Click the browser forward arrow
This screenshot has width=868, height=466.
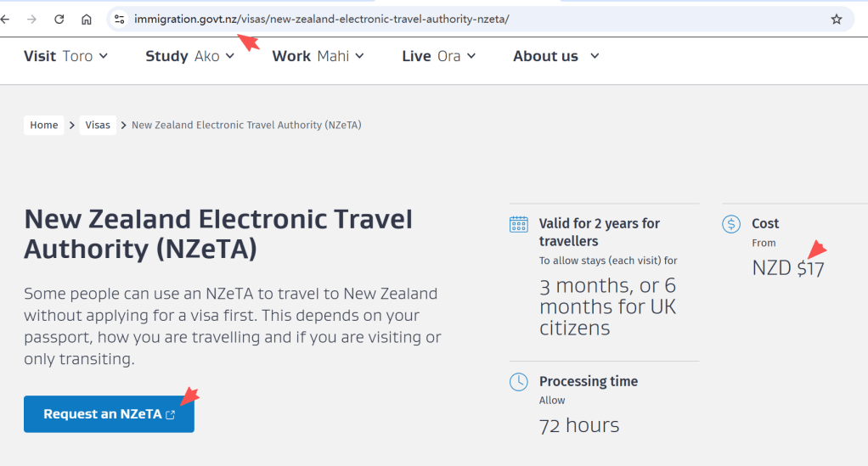(32, 19)
